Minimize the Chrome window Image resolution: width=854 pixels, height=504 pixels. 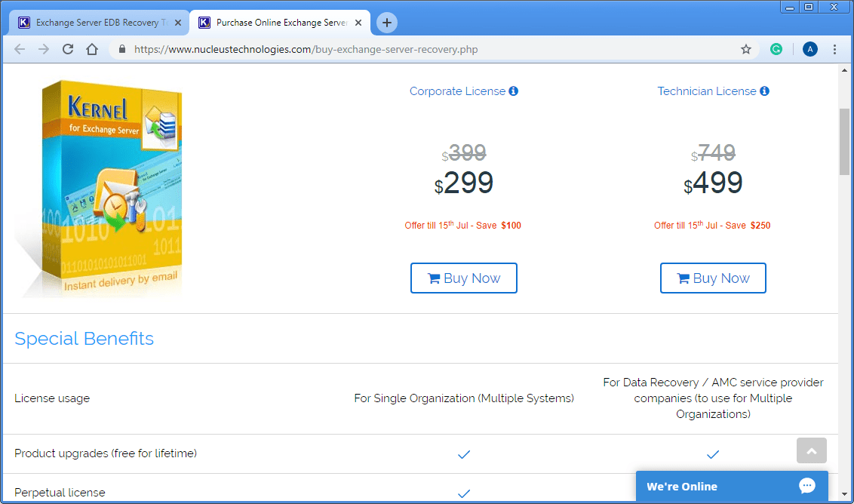[789, 7]
